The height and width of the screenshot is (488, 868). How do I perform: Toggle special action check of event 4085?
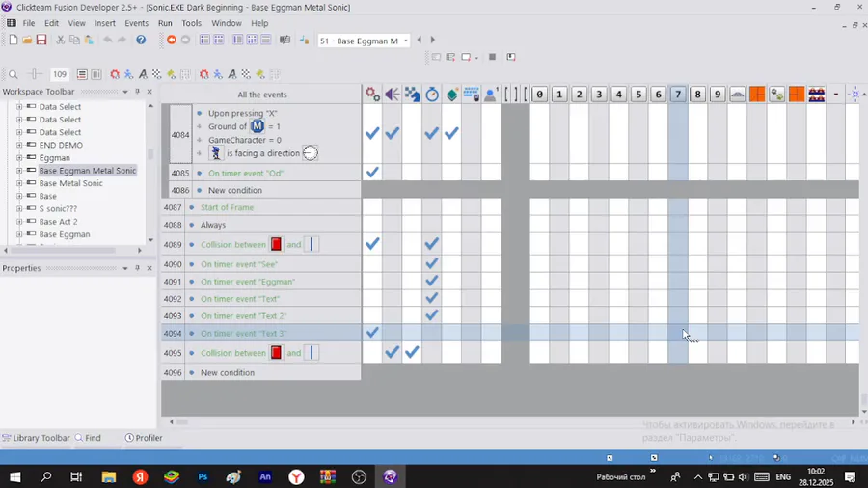tap(372, 172)
